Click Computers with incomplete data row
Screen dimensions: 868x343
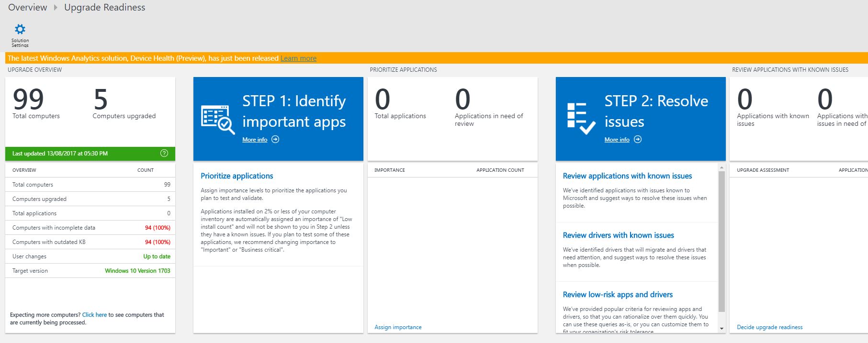(x=90, y=228)
